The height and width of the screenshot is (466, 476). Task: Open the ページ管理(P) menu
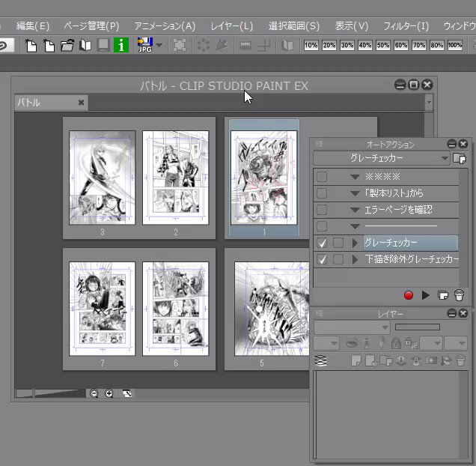(x=91, y=26)
